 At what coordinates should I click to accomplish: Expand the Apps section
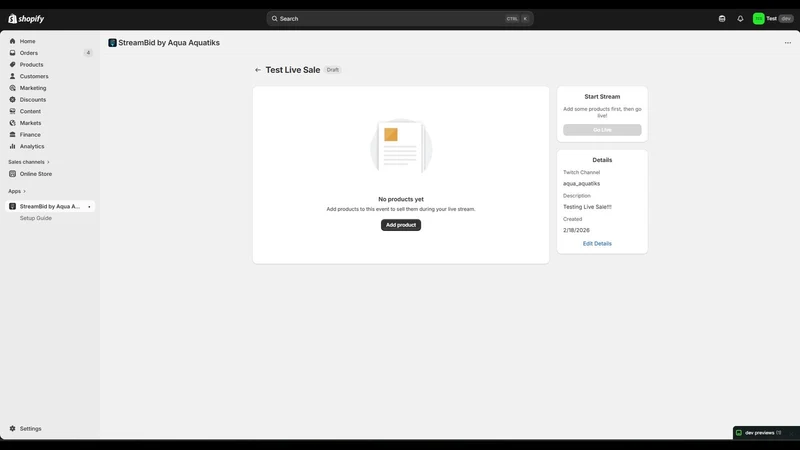pos(17,191)
